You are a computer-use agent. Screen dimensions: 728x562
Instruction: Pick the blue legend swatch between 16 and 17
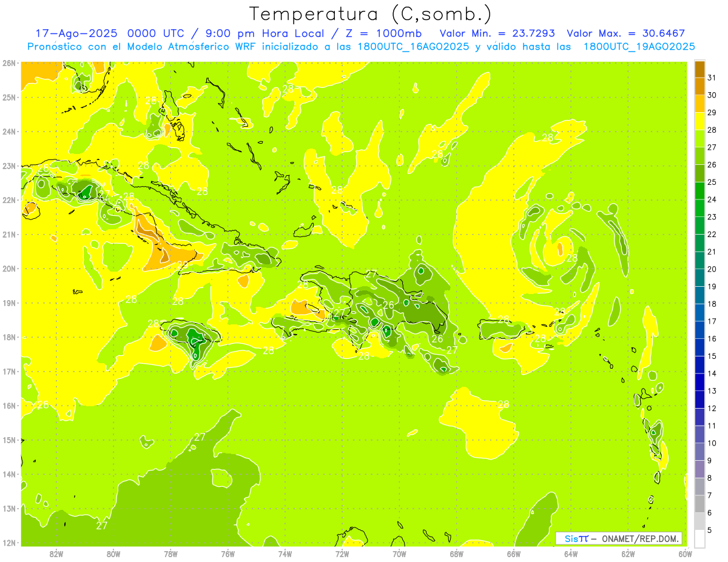(x=699, y=329)
